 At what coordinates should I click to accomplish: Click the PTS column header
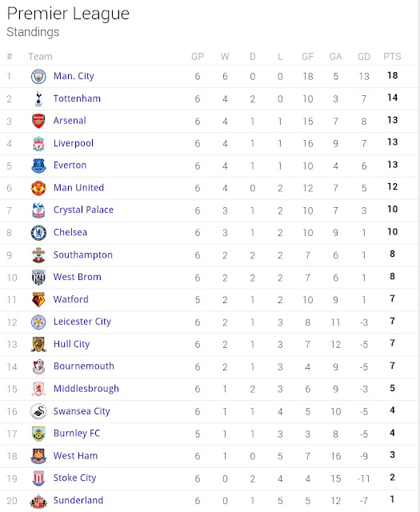click(392, 57)
